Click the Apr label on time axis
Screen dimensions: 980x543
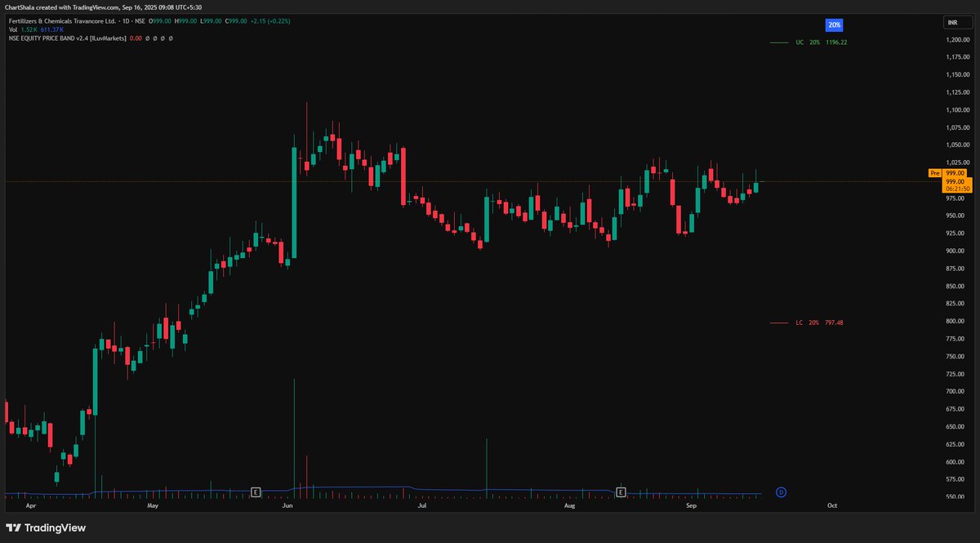click(31, 506)
